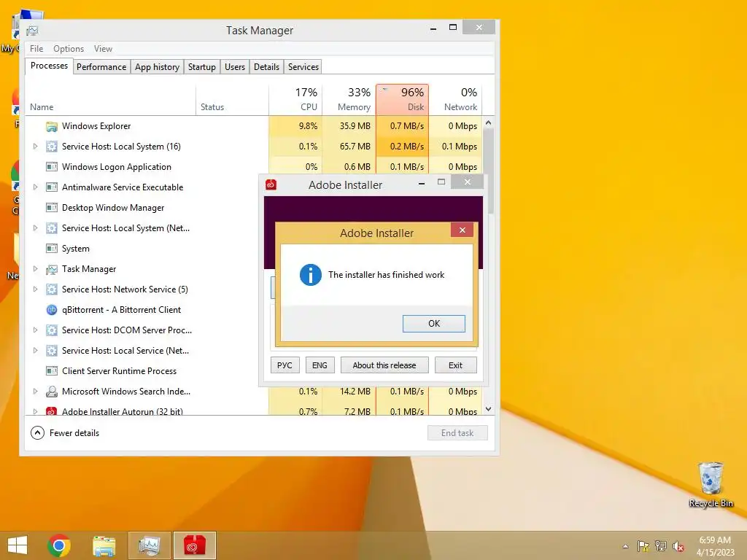Click the Service Host: Local System (16) gear icon

click(x=52, y=147)
